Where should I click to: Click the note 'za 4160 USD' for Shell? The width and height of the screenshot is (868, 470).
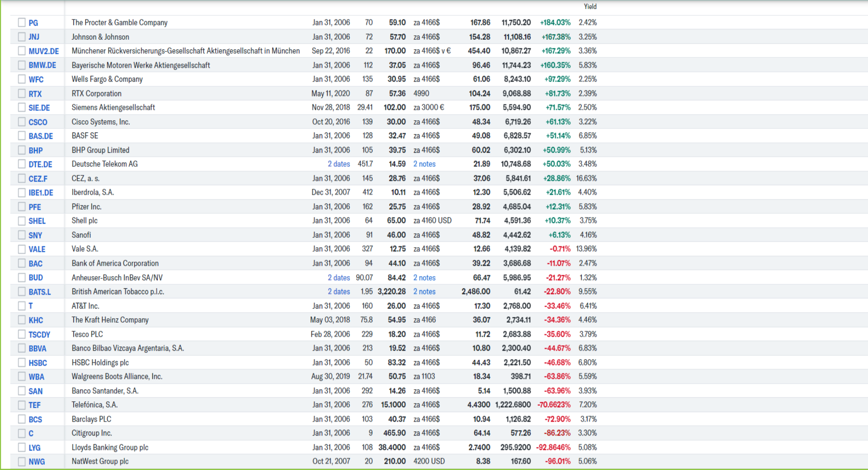click(x=433, y=221)
